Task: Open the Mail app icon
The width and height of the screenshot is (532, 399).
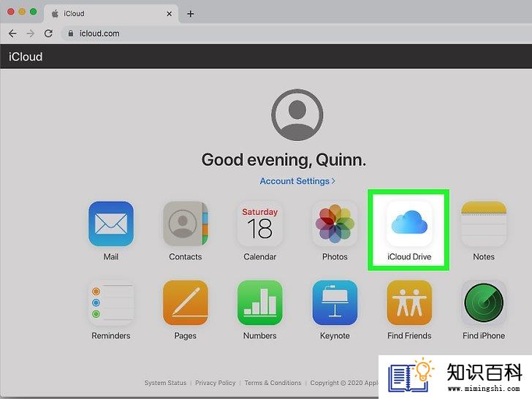Action: pos(111,224)
